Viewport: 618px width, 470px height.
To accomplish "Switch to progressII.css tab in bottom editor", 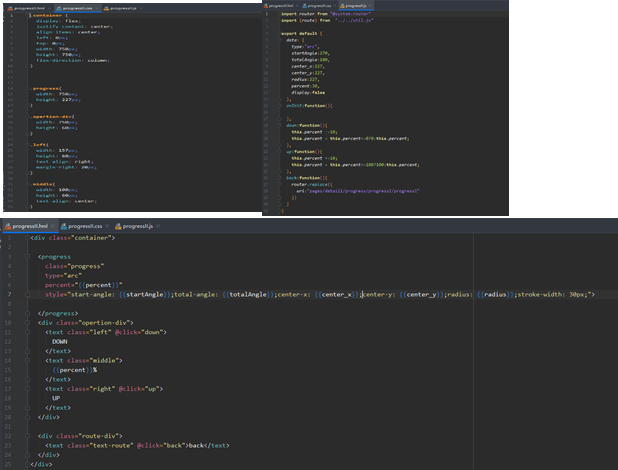I will click(x=85, y=226).
